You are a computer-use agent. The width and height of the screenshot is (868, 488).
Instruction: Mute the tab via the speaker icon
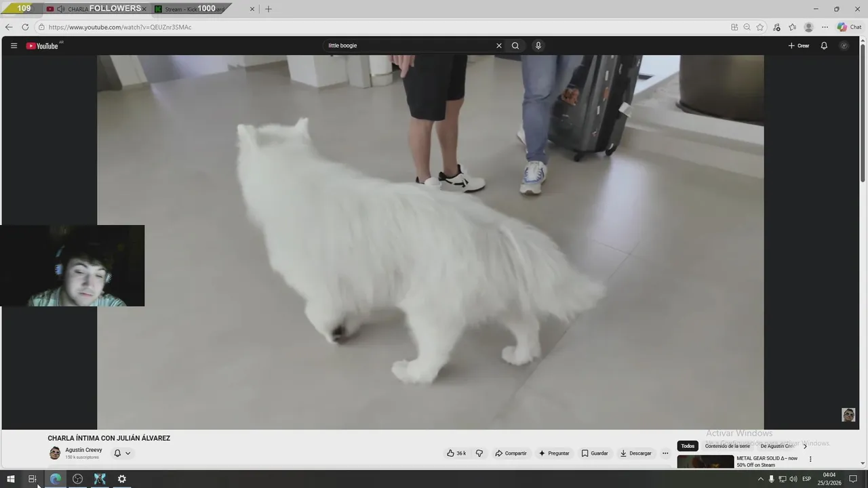click(61, 9)
